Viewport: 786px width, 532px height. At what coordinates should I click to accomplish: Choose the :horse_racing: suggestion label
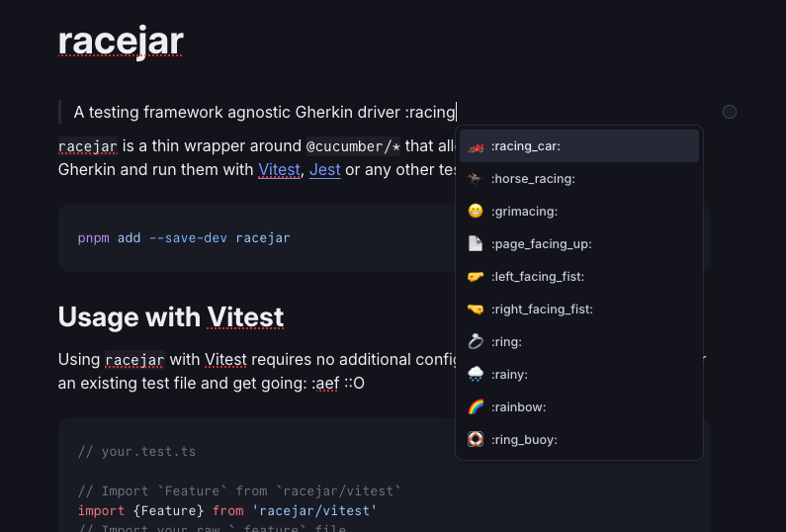tap(533, 179)
